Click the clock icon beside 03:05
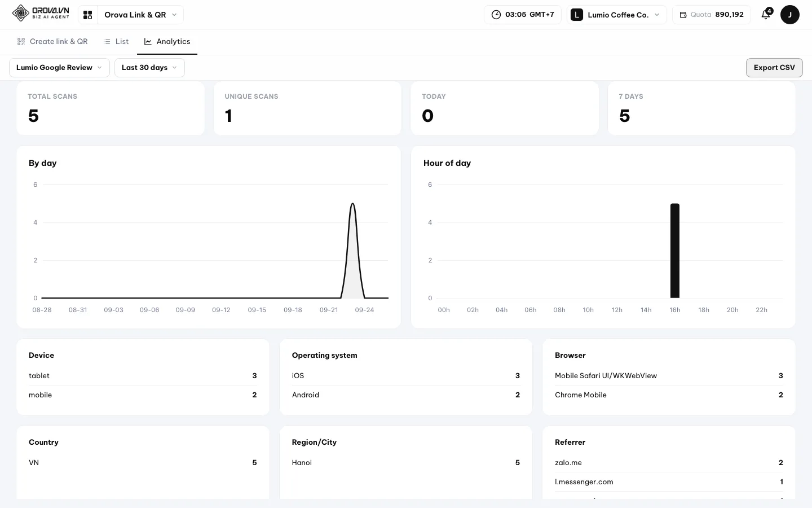 (496, 15)
